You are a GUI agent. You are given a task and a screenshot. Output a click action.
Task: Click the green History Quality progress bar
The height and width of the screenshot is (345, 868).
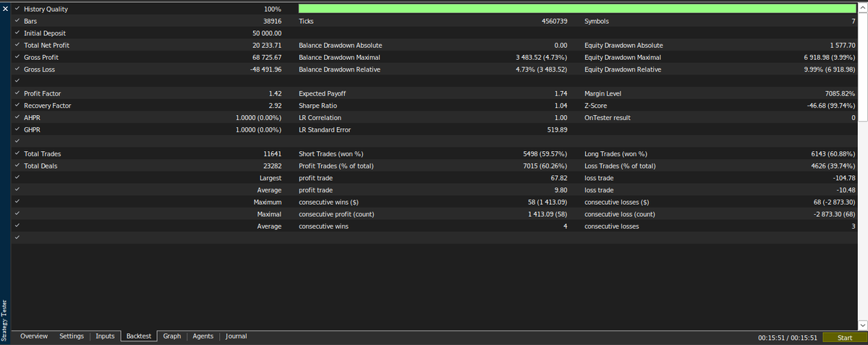pos(576,9)
